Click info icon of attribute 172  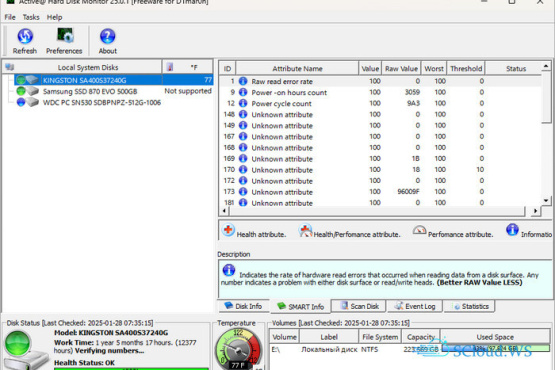tap(243, 180)
